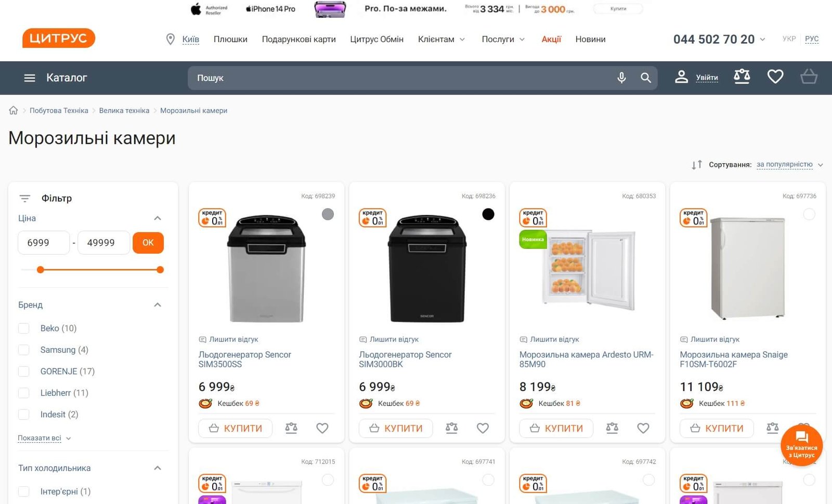Click the search magnifier icon
The height and width of the screenshot is (504, 832).
pos(646,78)
